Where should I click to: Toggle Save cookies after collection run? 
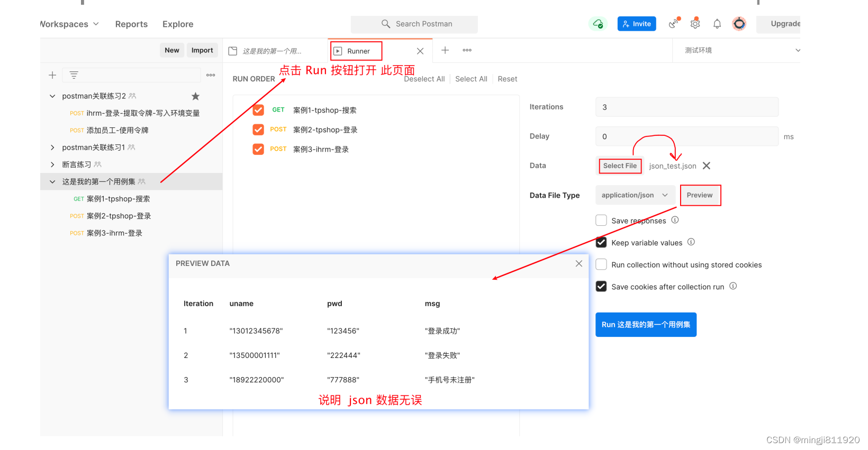[x=601, y=286]
